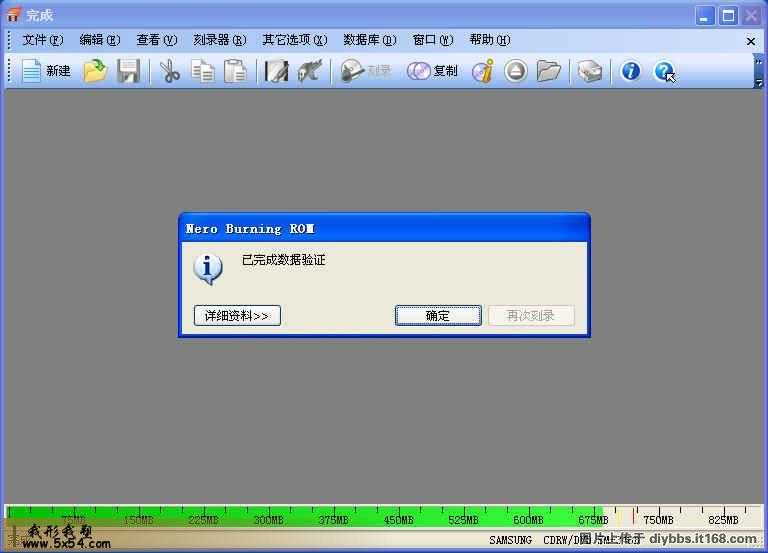Click the dialog information bubble icon
The height and width of the screenshot is (553, 768).
[208, 269]
